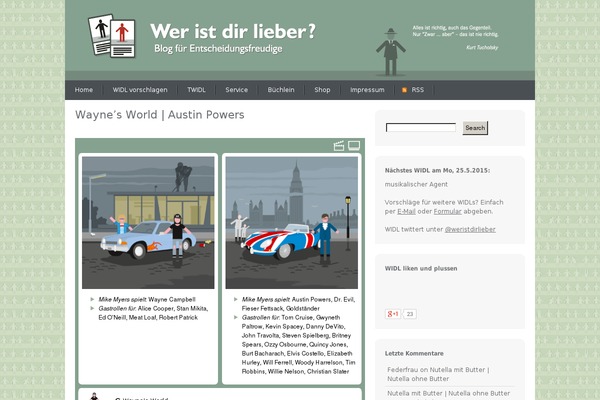
Task: Open the Shop menu item
Action: tap(322, 90)
